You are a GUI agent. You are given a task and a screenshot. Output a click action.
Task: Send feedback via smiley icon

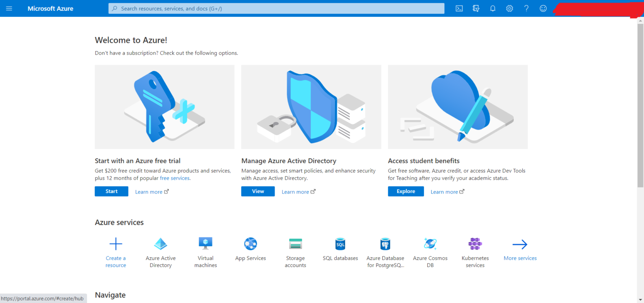point(543,8)
